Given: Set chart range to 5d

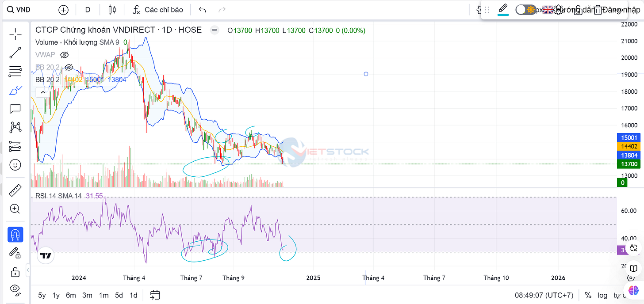Looking at the screenshot, I should [x=119, y=295].
